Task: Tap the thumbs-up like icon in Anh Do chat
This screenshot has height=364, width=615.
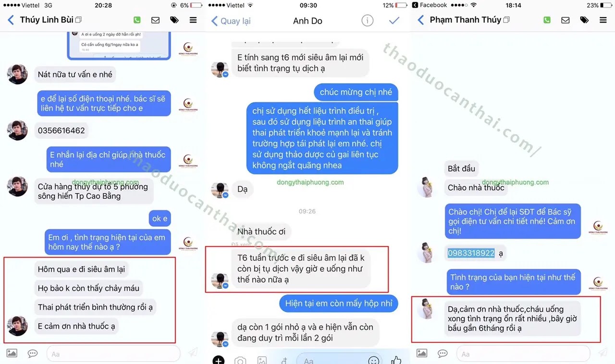Action: [x=396, y=360]
